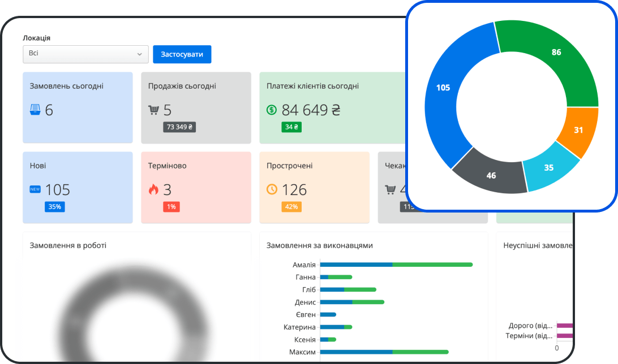The width and height of the screenshot is (618, 364).
Task: Click the green 34 ₴ badge
Action: pyautogui.click(x=291, y=127)
